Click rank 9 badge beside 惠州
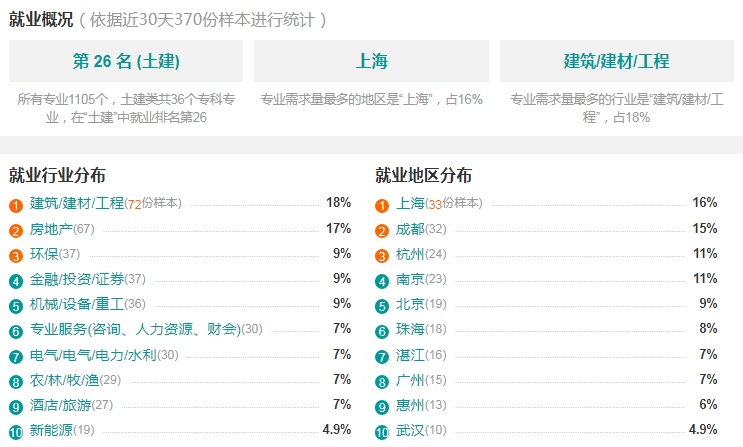The width and height of the screenshot is (743, 447). click(382, 407)
